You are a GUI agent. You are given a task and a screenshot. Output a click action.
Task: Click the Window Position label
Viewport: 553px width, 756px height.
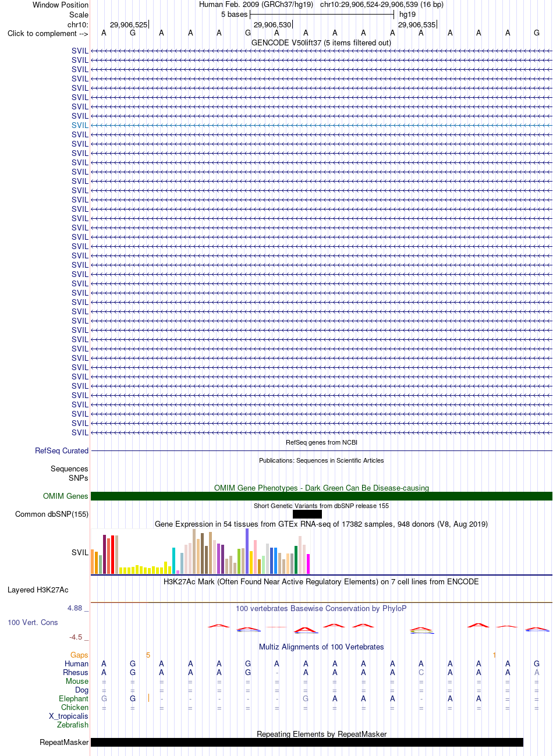pyautogui.click(x=61, y=5)
